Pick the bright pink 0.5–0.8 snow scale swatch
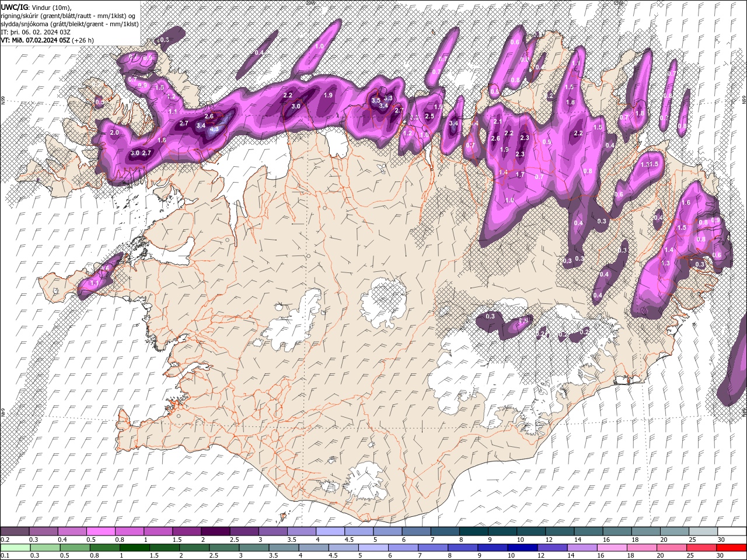This screenshot has width=747, height=560. coord(100,531)
